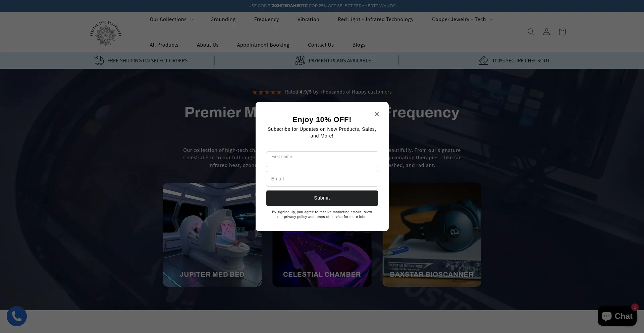Viewport: 644px width, 333px height.
Task: Click the FREE SHIPPING ON SELECT ORDERS text
Action: (148, 61)
